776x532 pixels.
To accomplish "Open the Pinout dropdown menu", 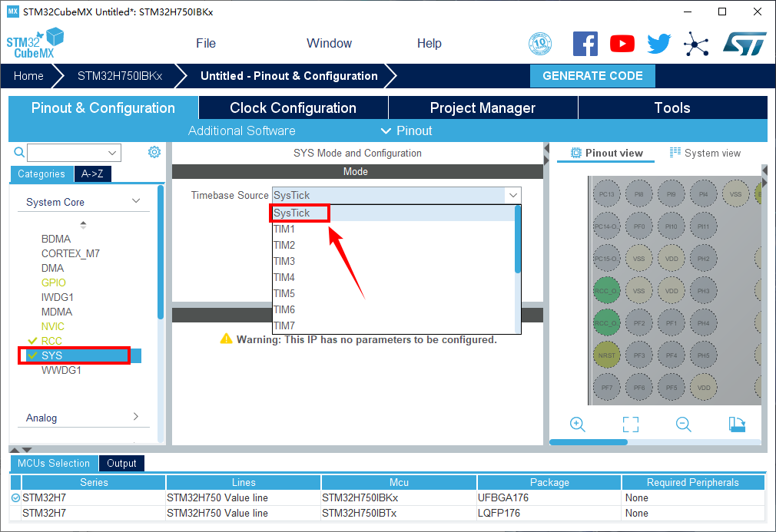I will pos(406,131).
